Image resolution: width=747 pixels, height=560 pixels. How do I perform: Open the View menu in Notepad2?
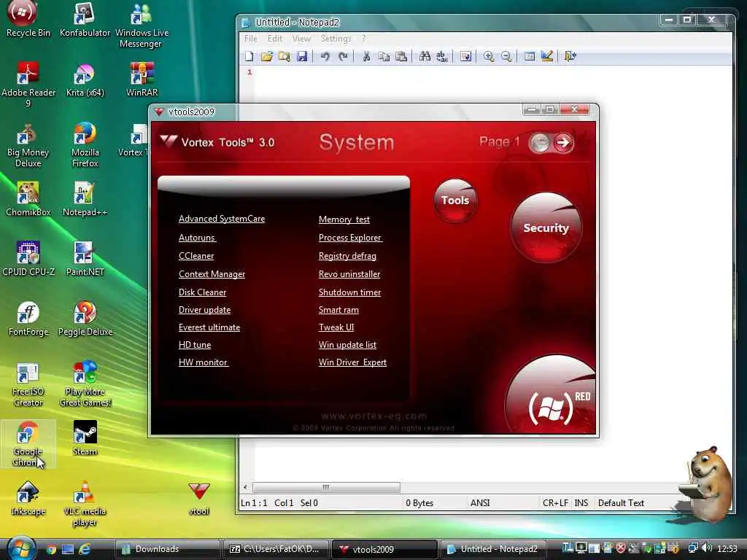(301, 39)
